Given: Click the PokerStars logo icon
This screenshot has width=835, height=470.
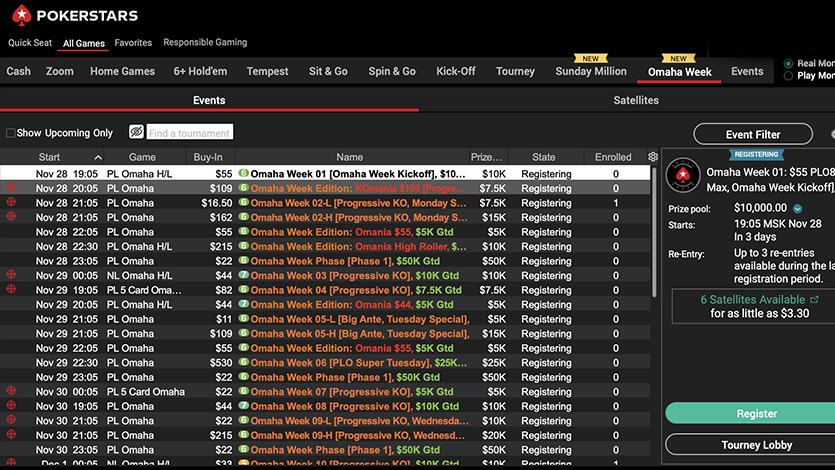Looking at the screenshot, I should 21,15.
